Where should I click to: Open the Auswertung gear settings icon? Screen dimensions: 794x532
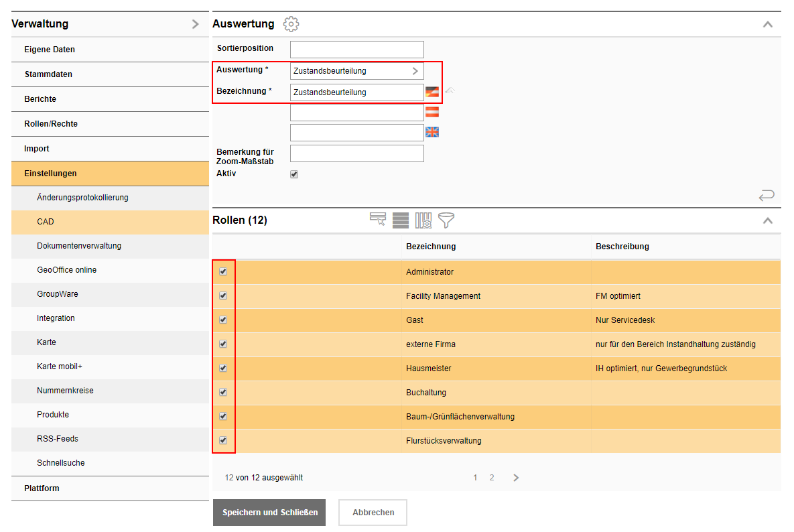pos(291,24)
